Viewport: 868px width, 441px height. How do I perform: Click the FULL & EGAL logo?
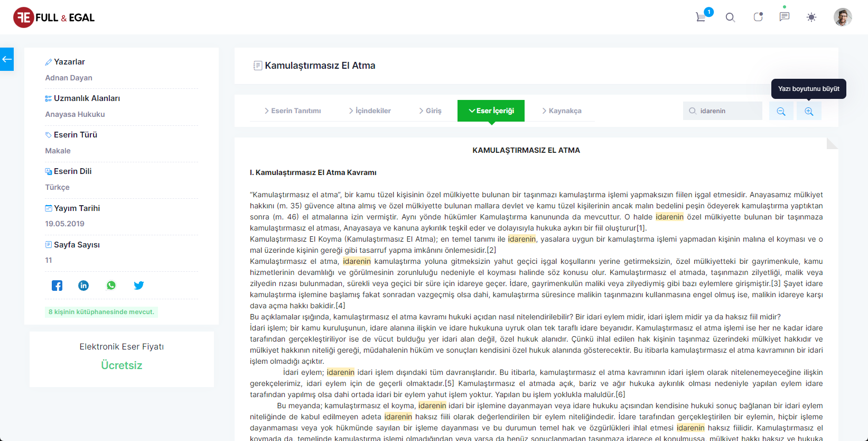pos(54,17)
